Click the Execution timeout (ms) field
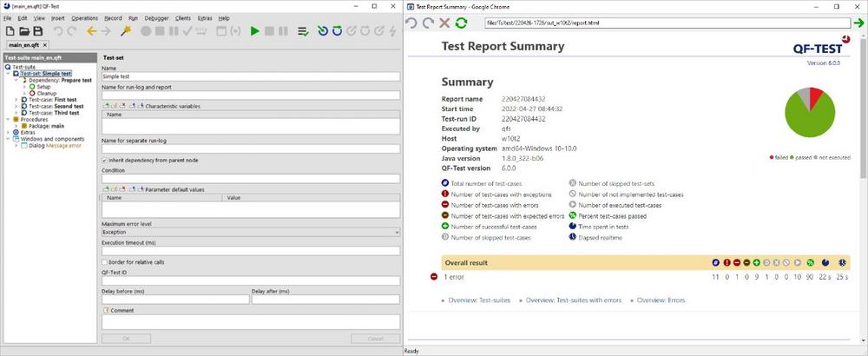 250,251
